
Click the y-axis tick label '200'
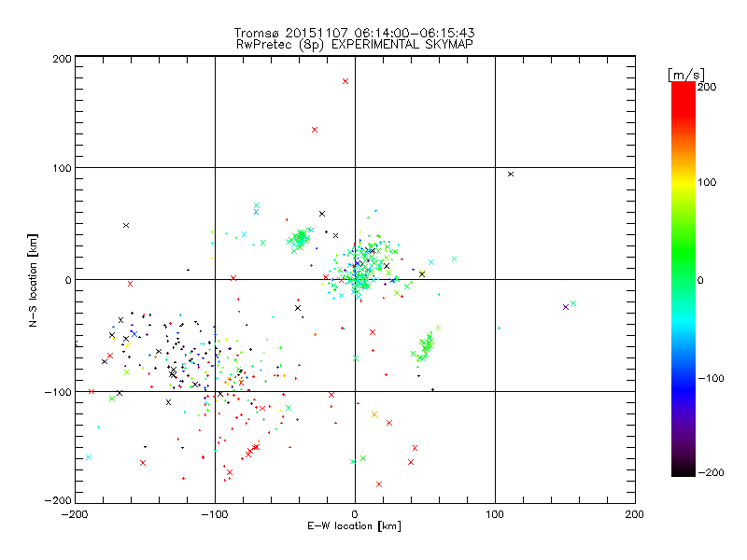(62, 59)
